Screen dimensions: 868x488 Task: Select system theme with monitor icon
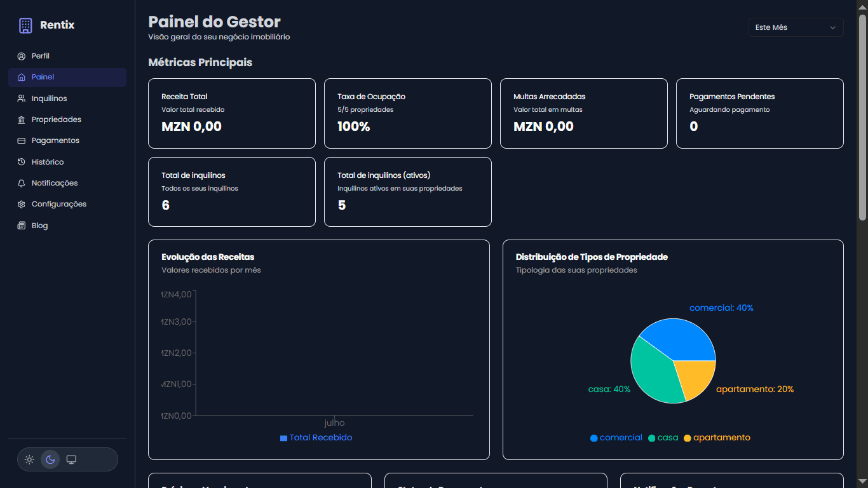(71, 459)
